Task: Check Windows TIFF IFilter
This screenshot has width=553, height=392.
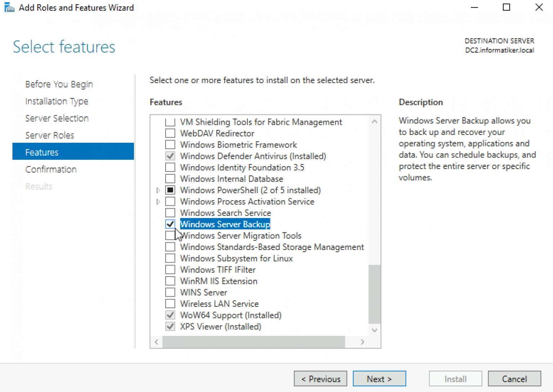Action: (170, 269)
